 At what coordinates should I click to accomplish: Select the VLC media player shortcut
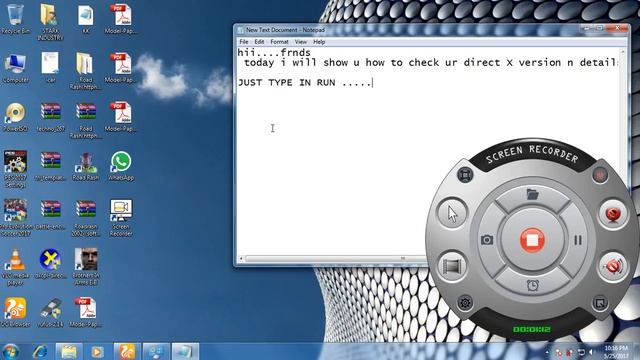point(16,267)
